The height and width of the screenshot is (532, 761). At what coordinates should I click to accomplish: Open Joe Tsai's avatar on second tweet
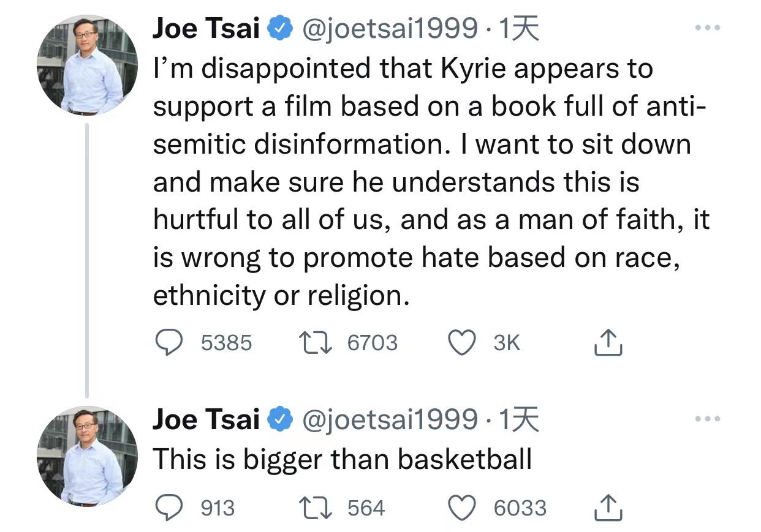[88, 457]
